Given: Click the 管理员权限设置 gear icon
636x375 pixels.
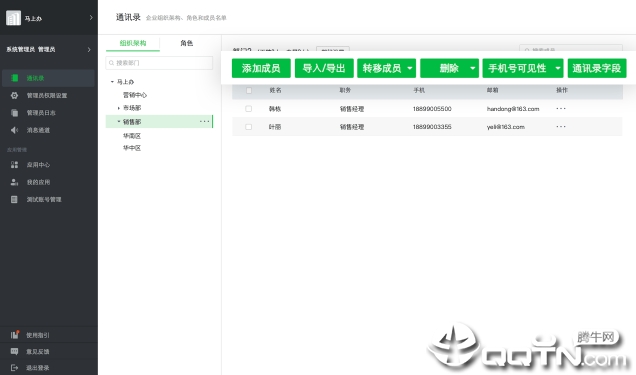Looking at the screenshot, I should pyautogui.click(x=14, y=95).
